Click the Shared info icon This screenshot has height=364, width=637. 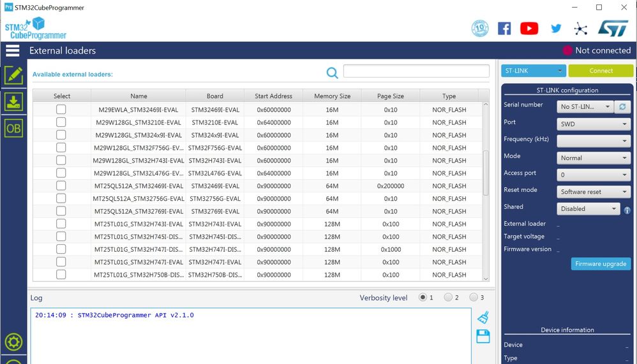[627, 210]
